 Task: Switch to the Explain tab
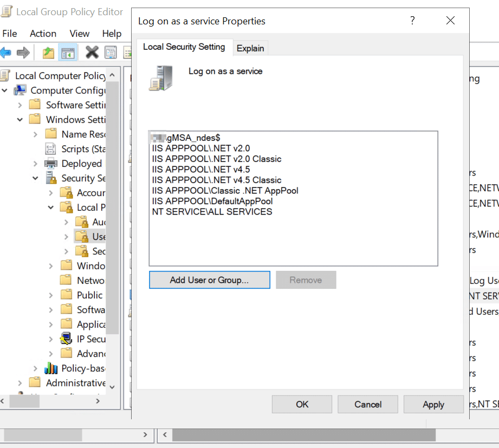point(250,48)
